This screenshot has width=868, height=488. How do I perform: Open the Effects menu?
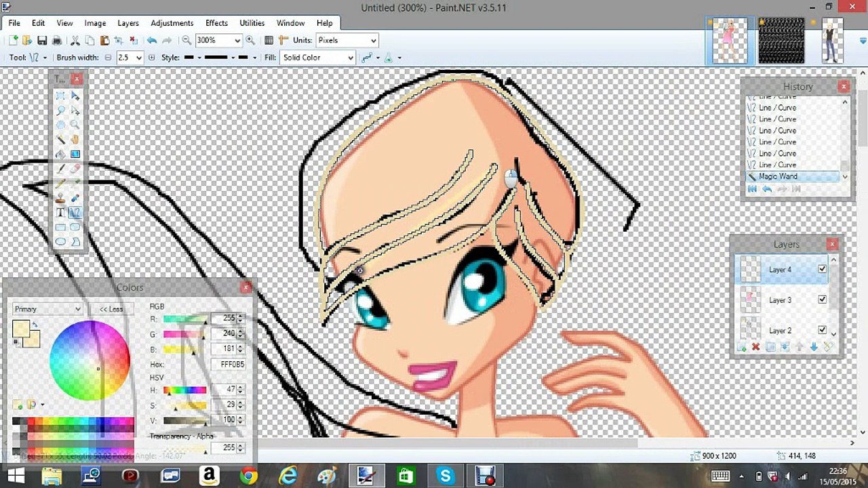click(216, 23)
